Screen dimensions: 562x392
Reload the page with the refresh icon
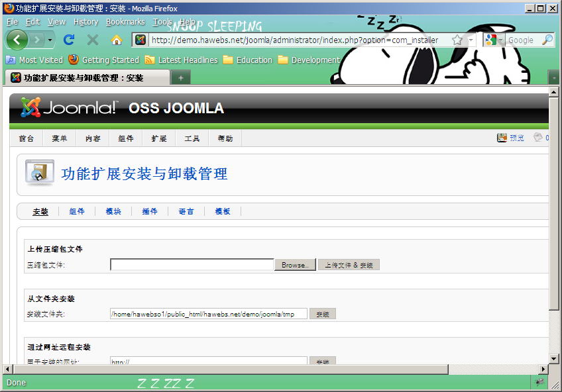tap(69, 40)
